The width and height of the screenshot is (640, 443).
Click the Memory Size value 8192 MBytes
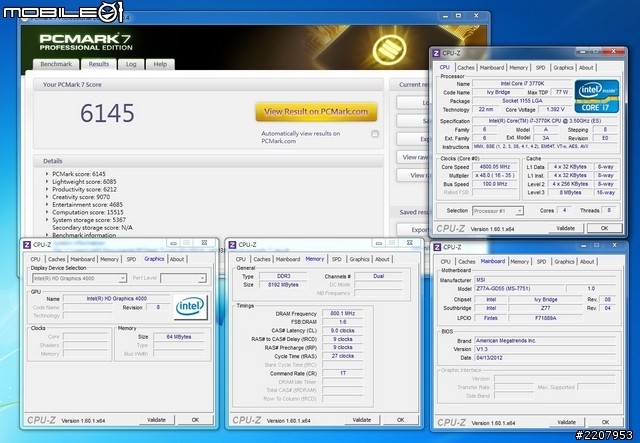tap(283, 285)
